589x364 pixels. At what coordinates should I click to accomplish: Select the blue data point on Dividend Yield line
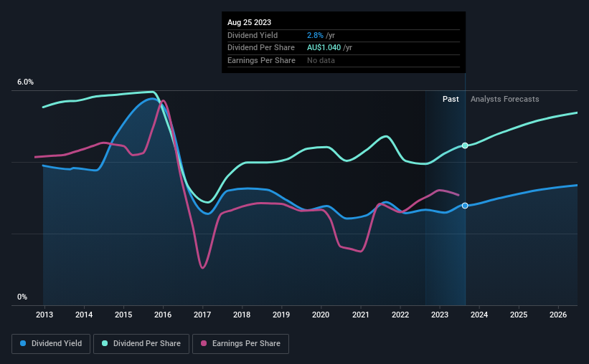465,206
